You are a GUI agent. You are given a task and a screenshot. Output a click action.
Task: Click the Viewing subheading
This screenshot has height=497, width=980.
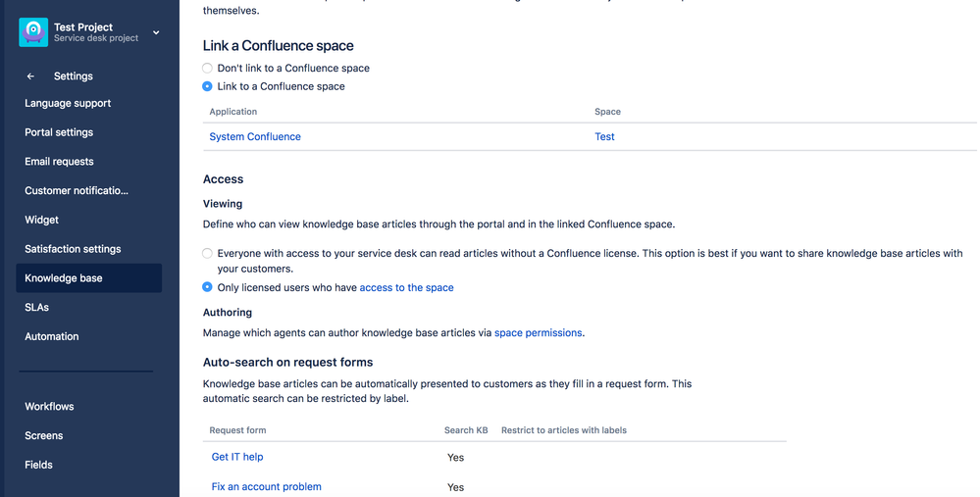pos(223,204)
